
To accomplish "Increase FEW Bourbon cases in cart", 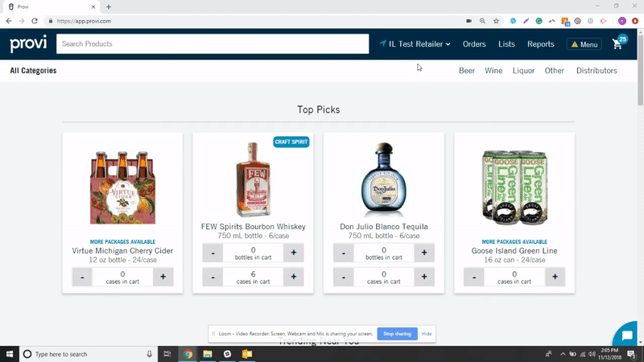I will coord(294,277).
